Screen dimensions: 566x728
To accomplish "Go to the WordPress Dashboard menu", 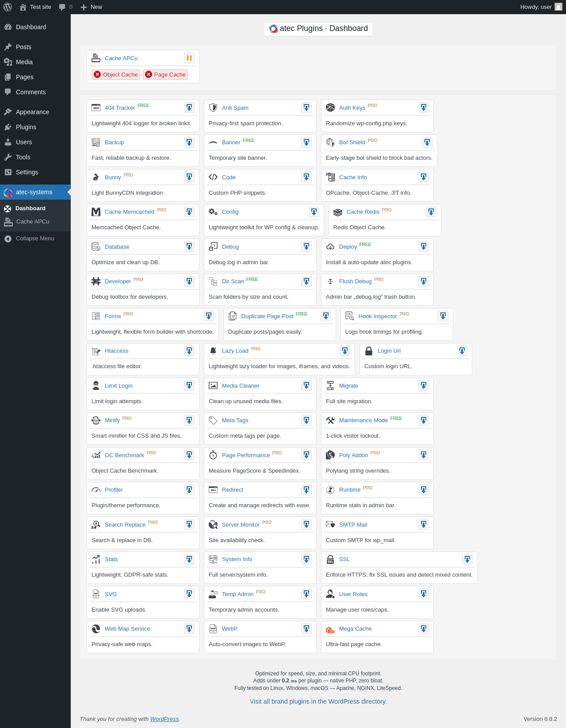I will click(35, 27).
